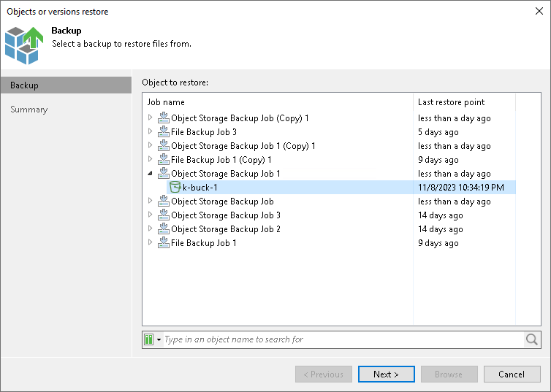The height and width of the screenshot is (392, 551).
Task: Expand Object Storage Backup Job (Copy) 1
Action: (150, 118)
